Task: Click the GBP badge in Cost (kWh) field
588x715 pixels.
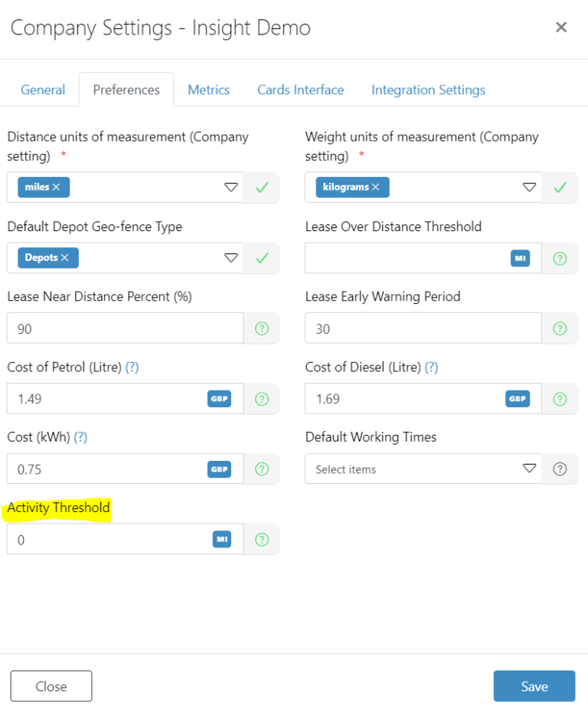Action: 220,469
